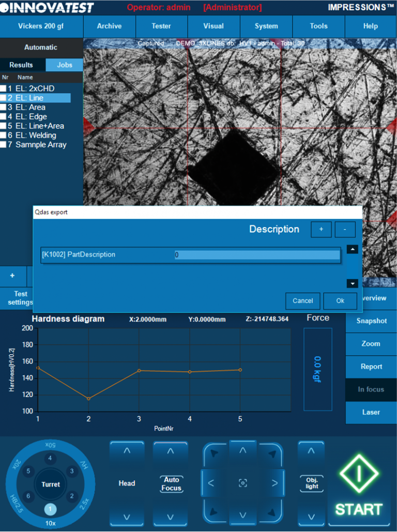This screenshot has width=397, height=532.
Task: Move the head up
Action: pyautogui.click(x=127, y=451)
